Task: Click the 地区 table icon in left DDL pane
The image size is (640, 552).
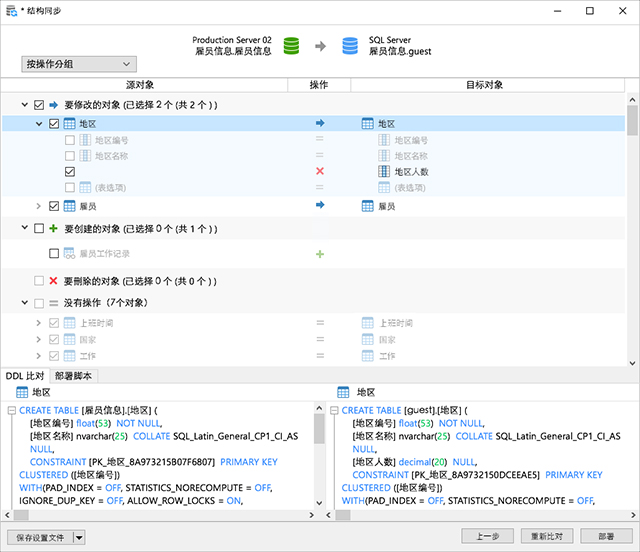Action: (x=22, y=392)
